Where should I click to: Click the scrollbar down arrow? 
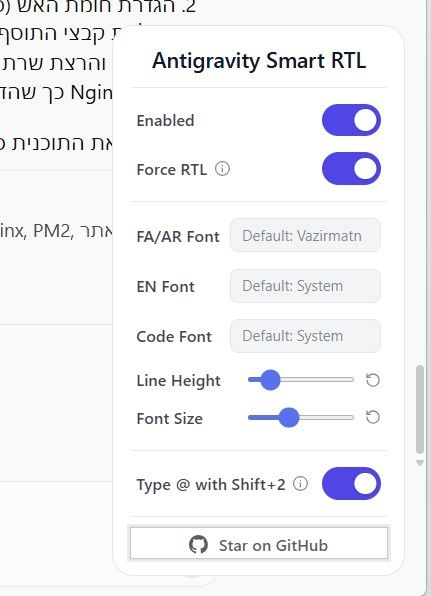point(420,463)
